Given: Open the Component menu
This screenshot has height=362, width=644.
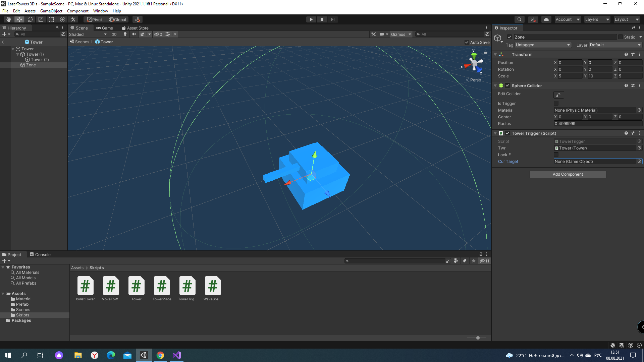Looking at the screenshot, I should coord(78,11).
